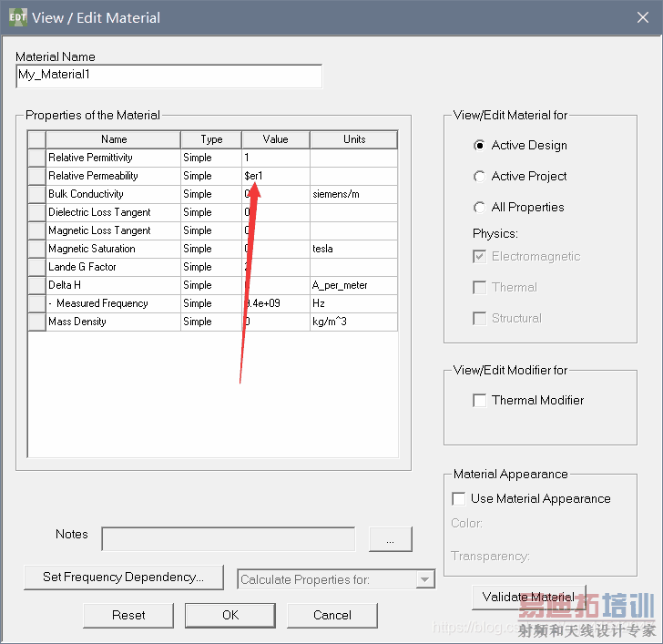The image size is (663, 644).
Task: Click into the Notes text field
Action: click(229, 539)
